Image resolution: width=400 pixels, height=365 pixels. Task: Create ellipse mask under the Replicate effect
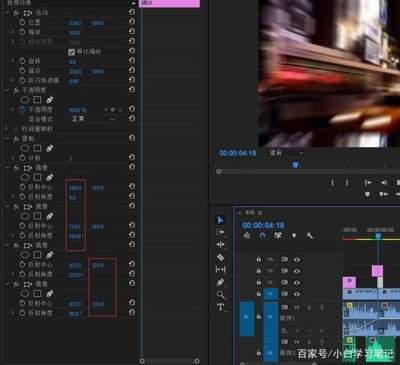coord(25,148)
